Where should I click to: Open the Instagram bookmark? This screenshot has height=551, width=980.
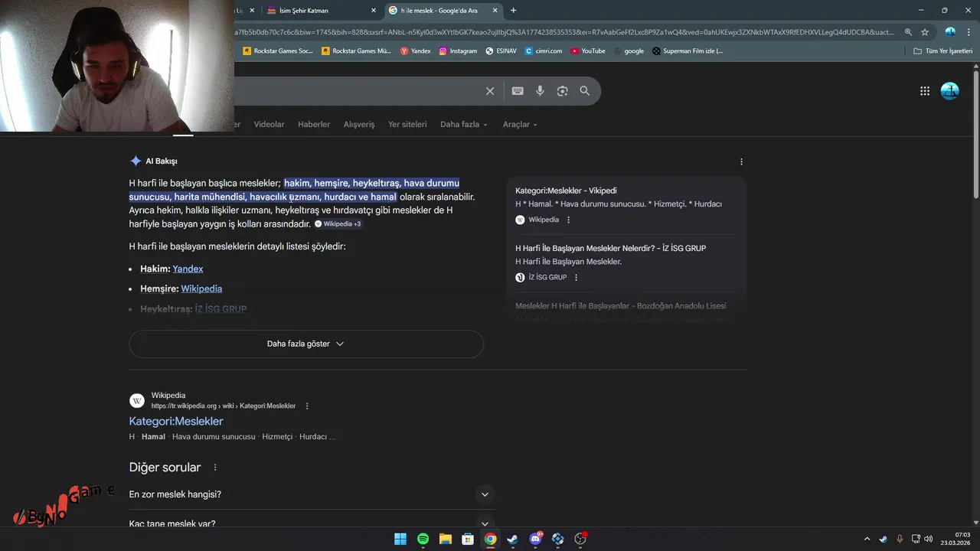coord(458,51)
